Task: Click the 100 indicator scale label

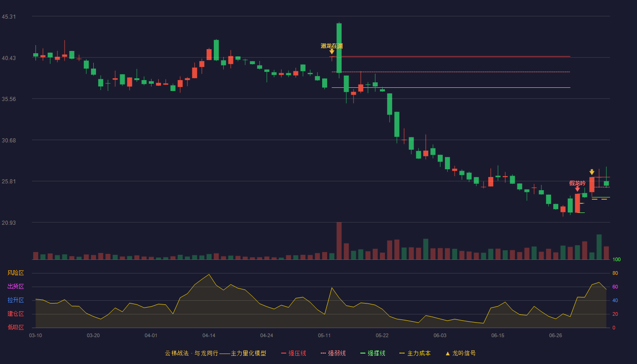Action: 617,260
